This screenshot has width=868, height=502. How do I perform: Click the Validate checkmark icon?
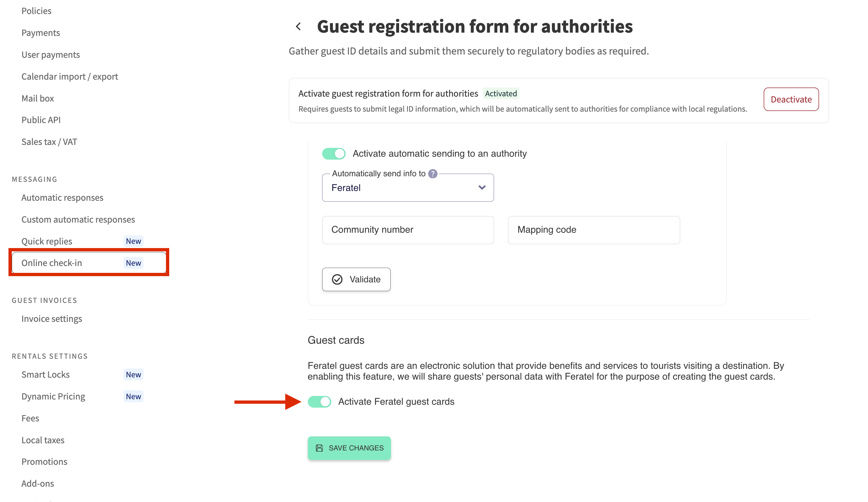pyautogui.click(x=337, y=279)
